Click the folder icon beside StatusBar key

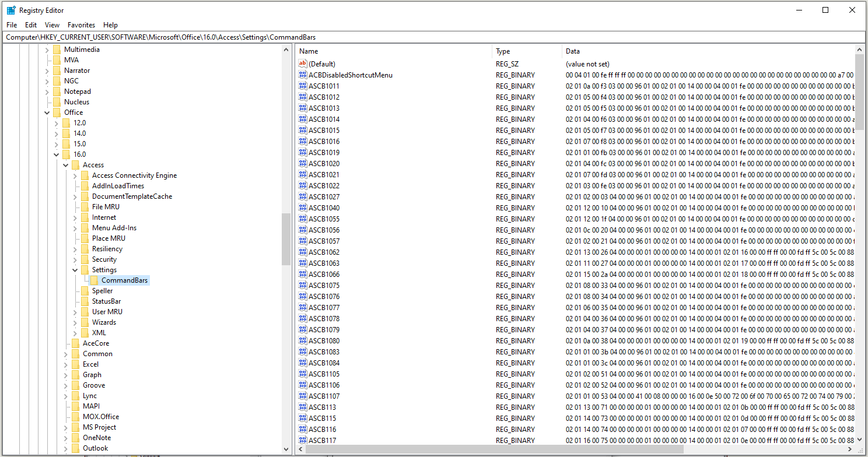[85, 301]
